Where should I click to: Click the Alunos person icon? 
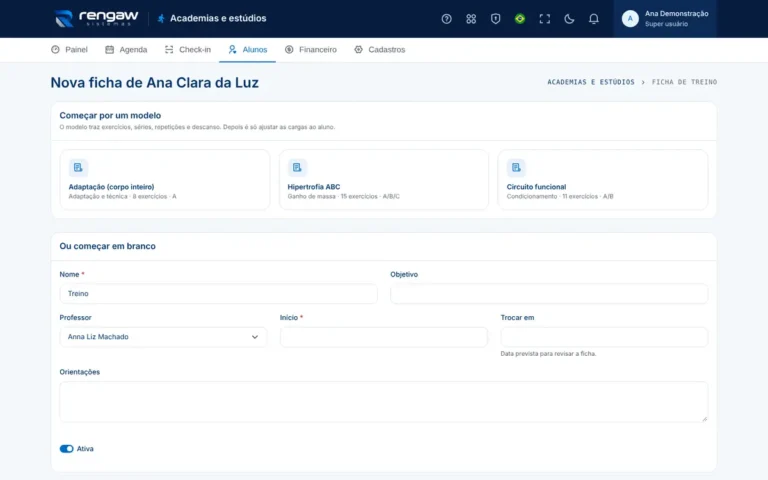tap(232, 49)
